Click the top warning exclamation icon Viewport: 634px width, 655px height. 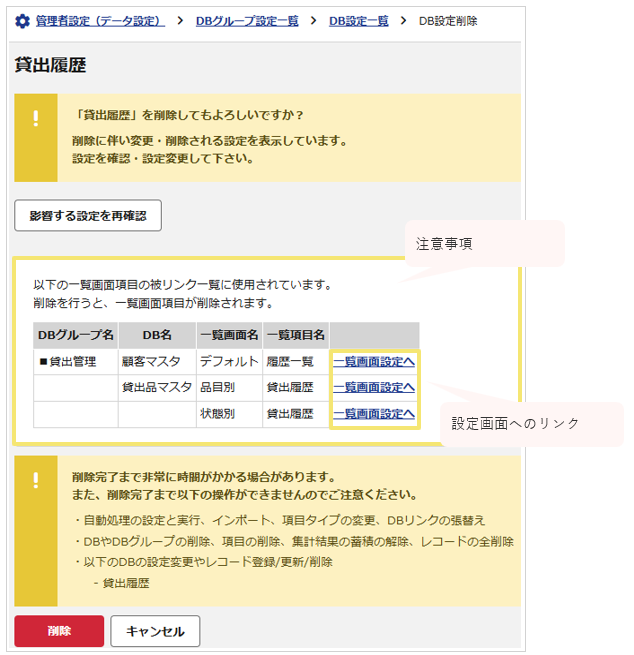[36, 118]
